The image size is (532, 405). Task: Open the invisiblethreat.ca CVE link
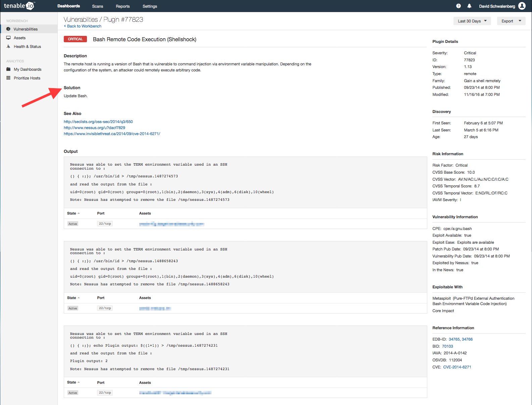112,134
